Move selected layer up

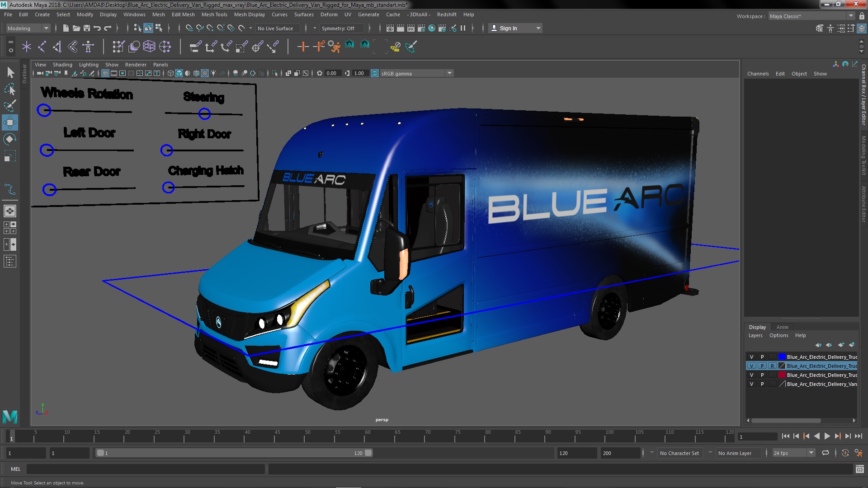pos(818,345)
